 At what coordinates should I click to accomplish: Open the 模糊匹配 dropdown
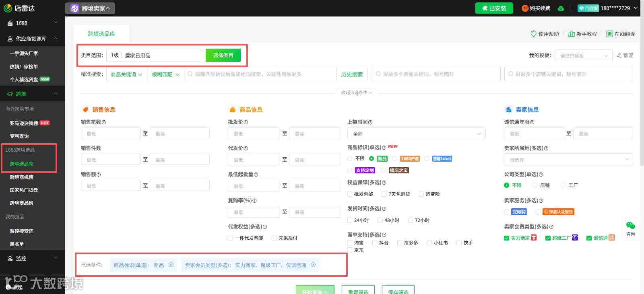click(x=165, y=74)
